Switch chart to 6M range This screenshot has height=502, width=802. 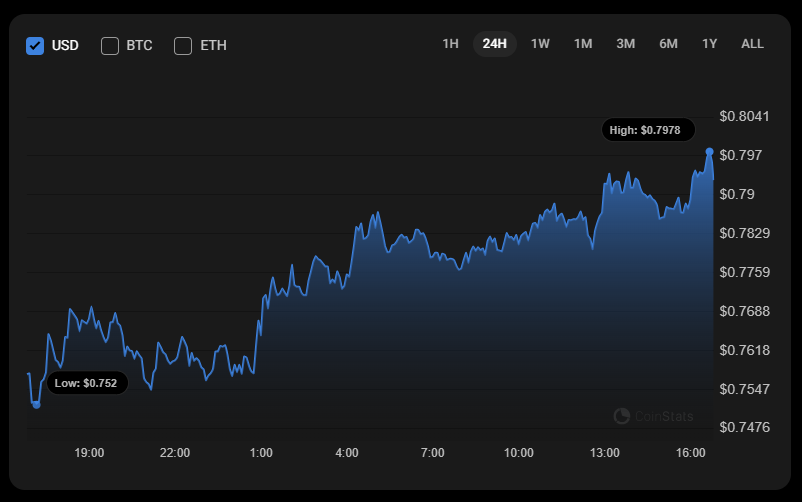[x=668, y=44]
